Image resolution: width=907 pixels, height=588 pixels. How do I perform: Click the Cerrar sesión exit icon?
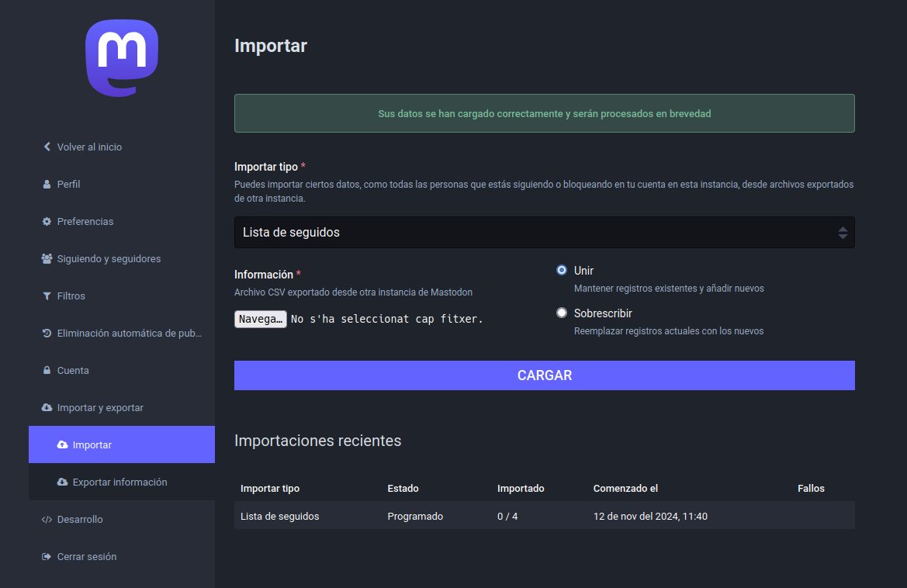pos(47,556)
